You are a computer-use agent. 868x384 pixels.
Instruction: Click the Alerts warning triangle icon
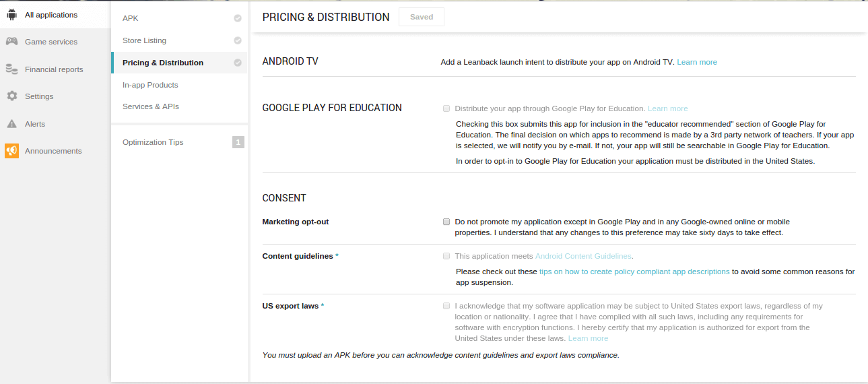coord(11,124)
